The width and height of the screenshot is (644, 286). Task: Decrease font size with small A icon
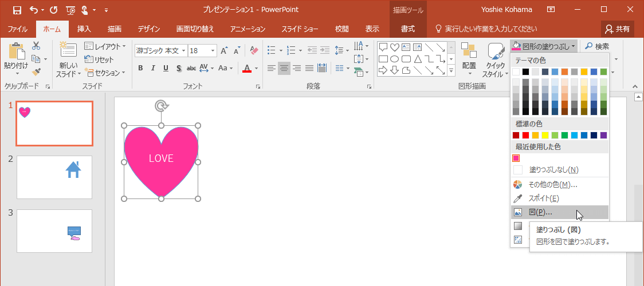coord(237,51)
